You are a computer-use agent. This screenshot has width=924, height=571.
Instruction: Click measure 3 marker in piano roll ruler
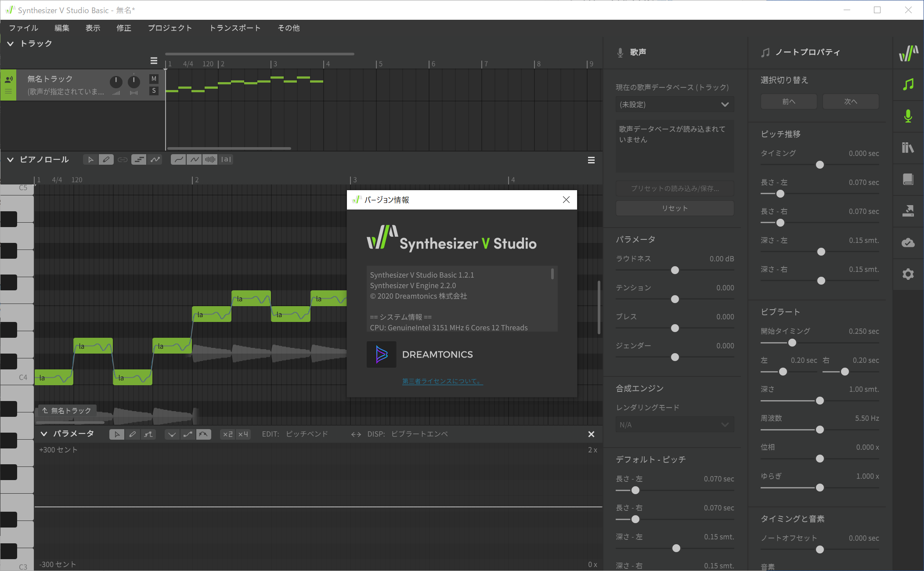(x=354, y=180)
